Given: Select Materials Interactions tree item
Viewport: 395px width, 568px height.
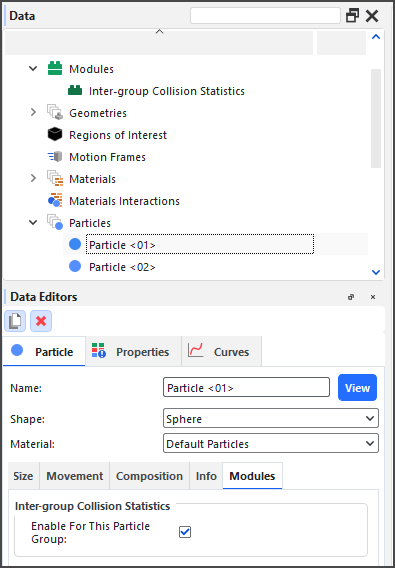Looking at the screenshot, I should pos(124,201).
